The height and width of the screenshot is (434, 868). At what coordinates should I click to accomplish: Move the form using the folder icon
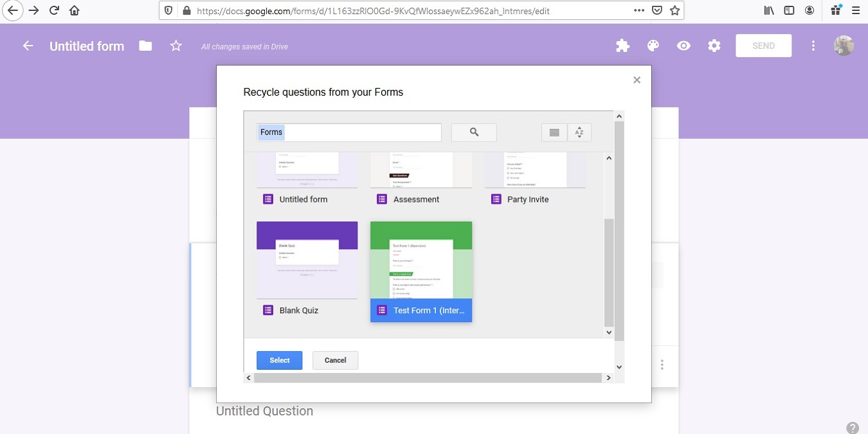coord(145,45)
